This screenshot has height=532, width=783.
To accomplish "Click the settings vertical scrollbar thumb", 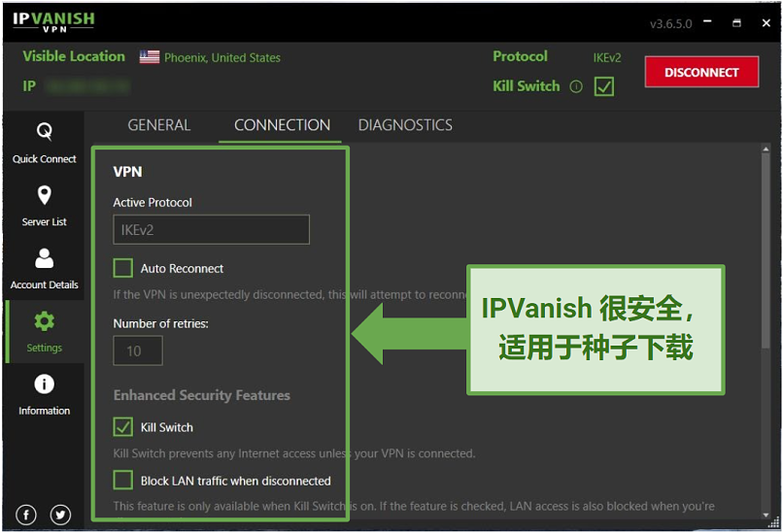I will click(766, 251).
